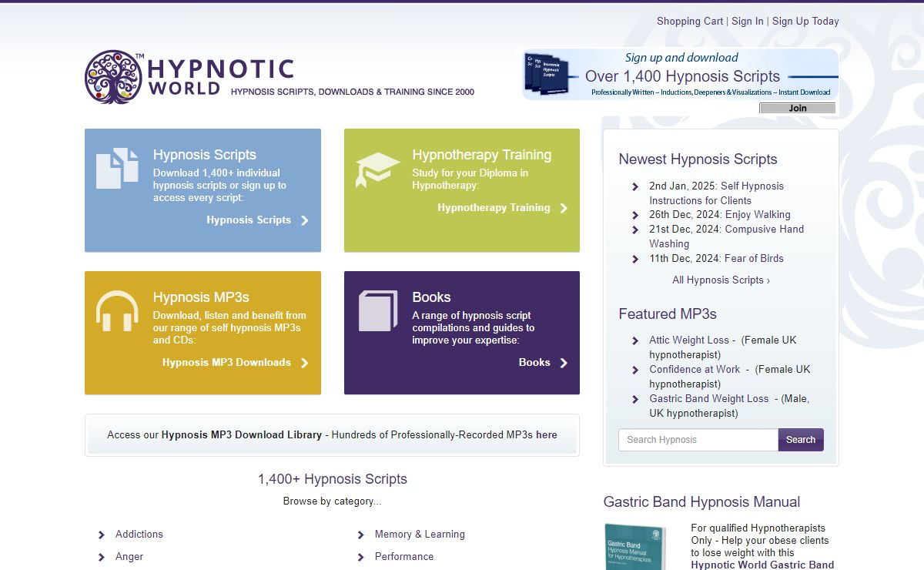The width and height of the screenshot is (924, 570).
Task: Click chevron bullet beside Enjoy Walking
Action: tap(635, 215)
